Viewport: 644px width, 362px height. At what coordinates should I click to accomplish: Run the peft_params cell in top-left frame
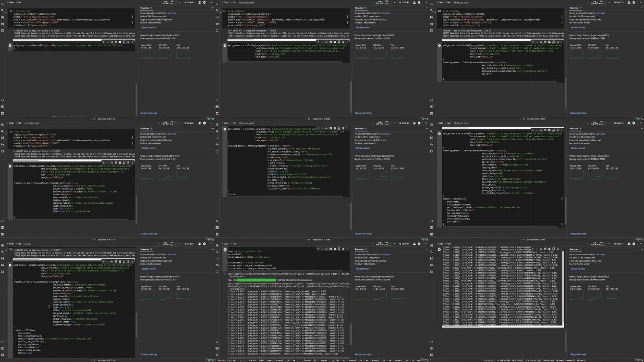pos(10,46)
